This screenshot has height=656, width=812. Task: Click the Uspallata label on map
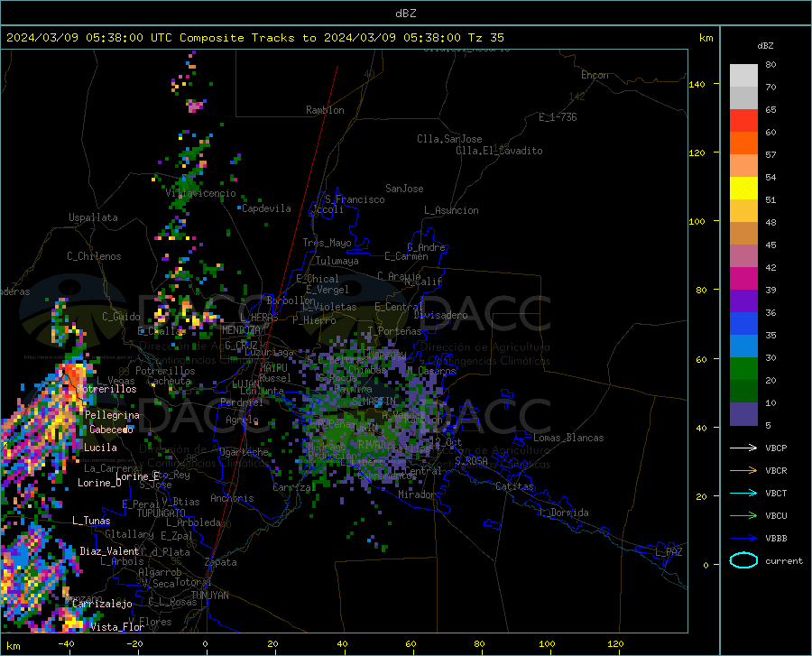(93, 217)
